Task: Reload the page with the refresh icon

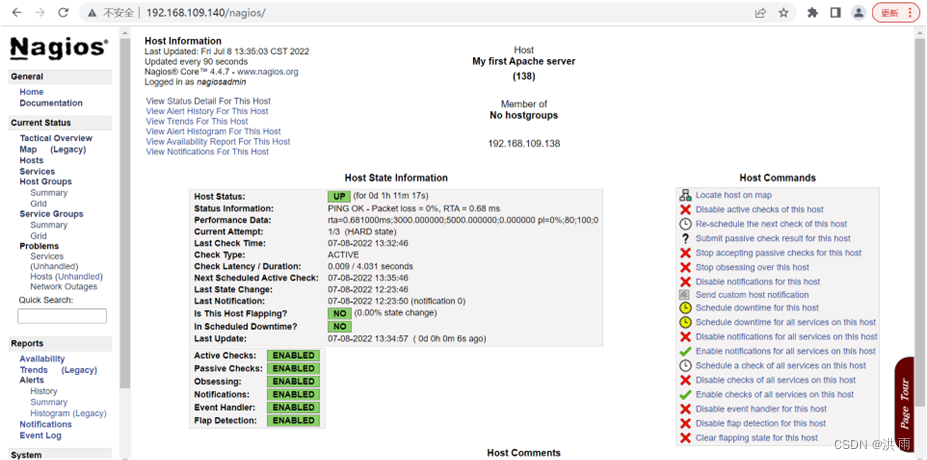Action: (63, 12)
